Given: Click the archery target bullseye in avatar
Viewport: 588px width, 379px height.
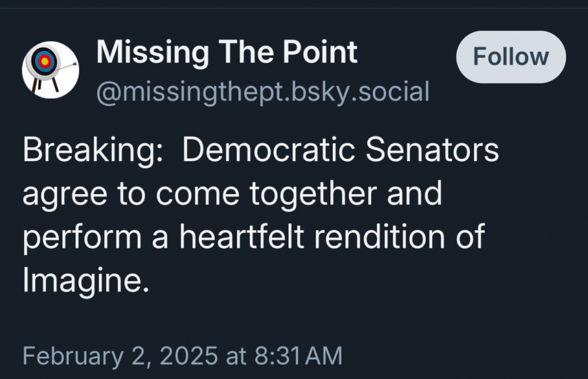Looking at the screenshot, I should (44, 61).
